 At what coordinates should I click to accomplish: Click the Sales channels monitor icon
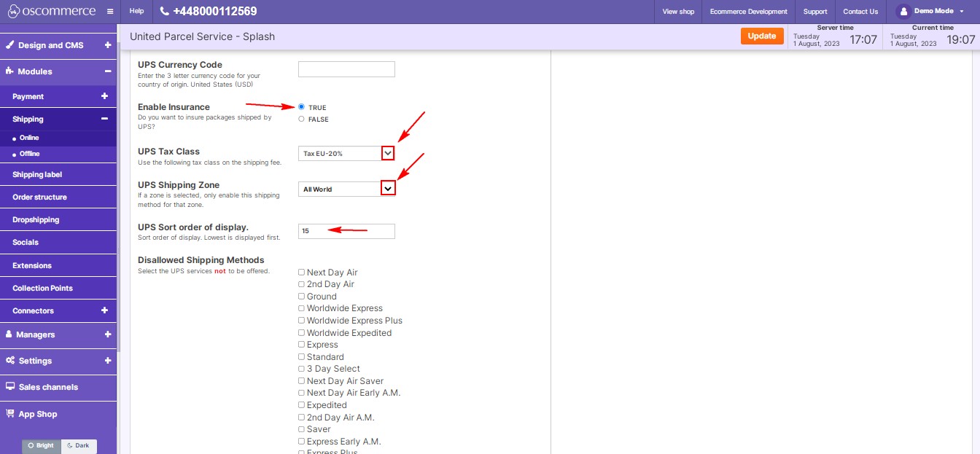point(10,387)
